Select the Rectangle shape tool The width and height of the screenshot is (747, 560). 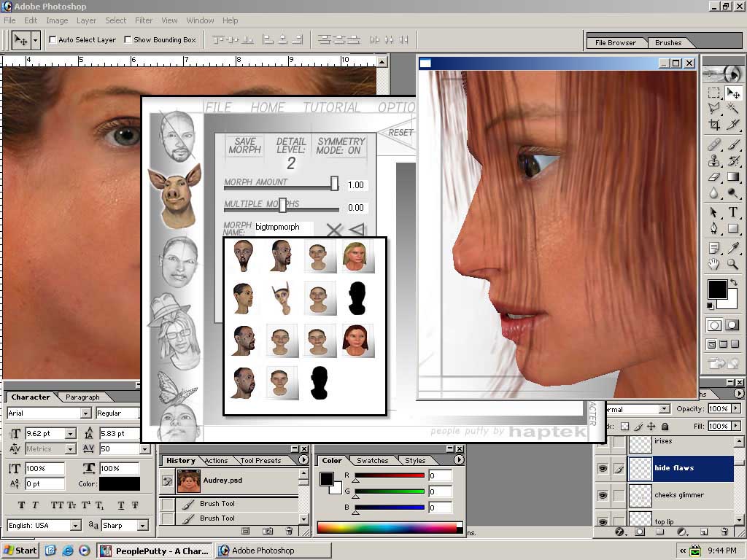point(733,228)
